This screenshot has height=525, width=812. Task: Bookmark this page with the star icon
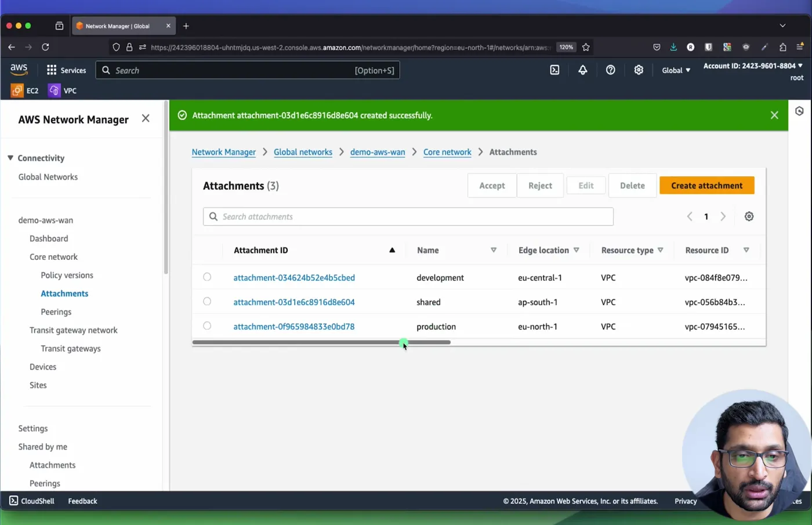pyautogui.click(x=586, y=47)
